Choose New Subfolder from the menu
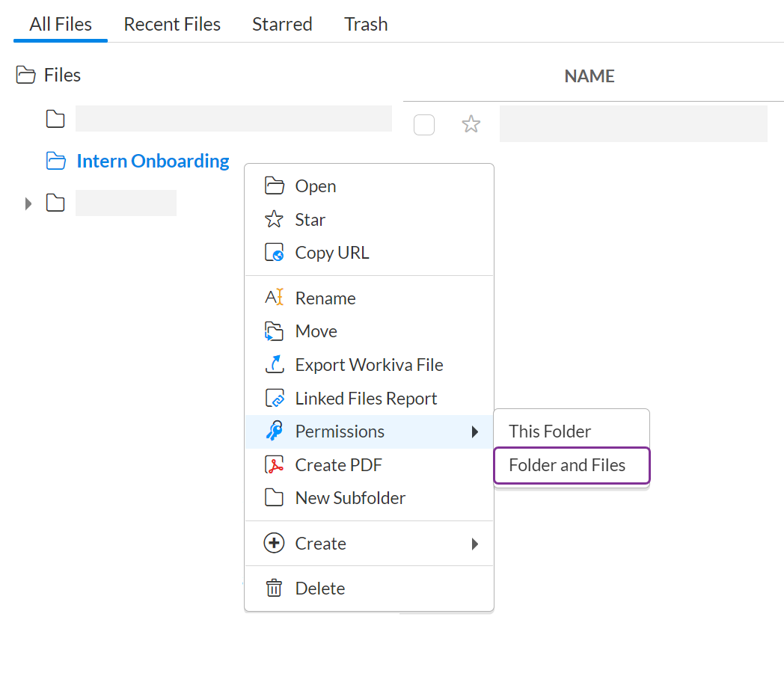This screenshot has height=688, width=784. 350,498
